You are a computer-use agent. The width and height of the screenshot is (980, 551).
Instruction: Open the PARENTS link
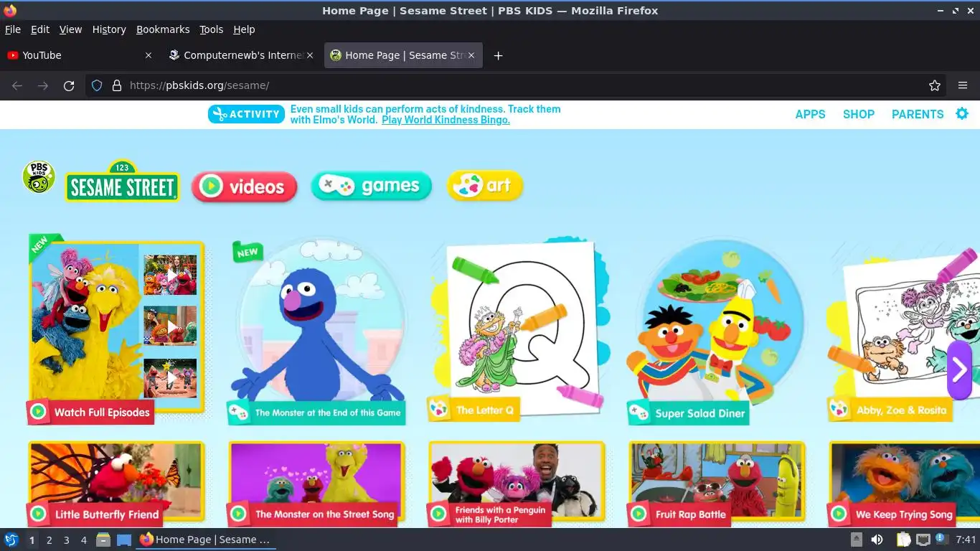[918, 114]
